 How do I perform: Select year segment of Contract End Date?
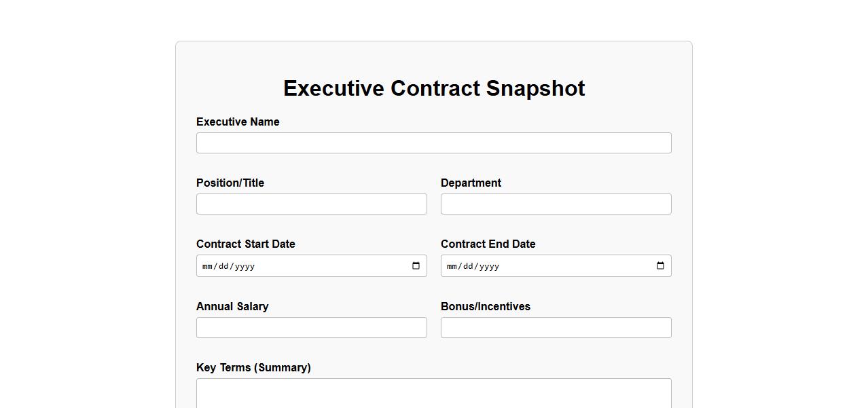[489, 266]
